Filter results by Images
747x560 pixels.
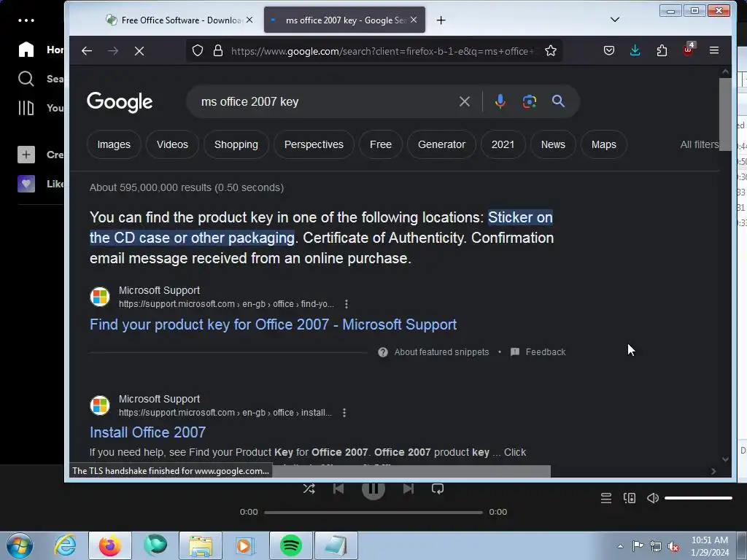click(x=114, y=144)
